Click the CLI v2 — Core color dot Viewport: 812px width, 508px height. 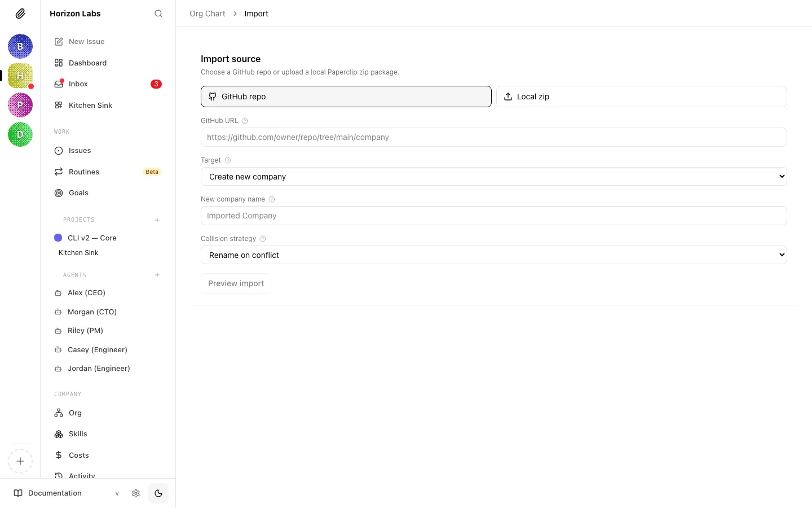tap(58, 238)
